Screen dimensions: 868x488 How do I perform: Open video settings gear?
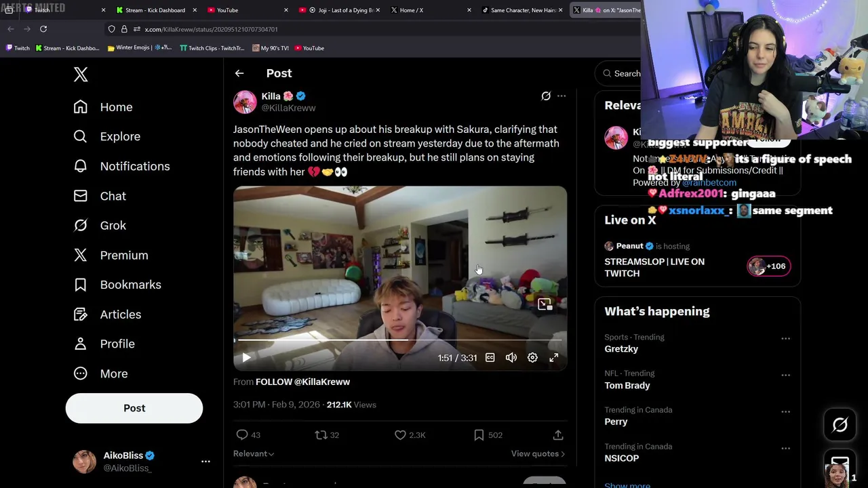[x=532, y=358]
